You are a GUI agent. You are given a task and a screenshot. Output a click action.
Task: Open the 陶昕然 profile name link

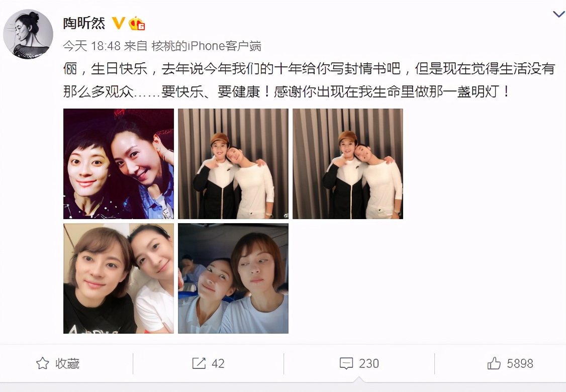[x=84, y=24]
